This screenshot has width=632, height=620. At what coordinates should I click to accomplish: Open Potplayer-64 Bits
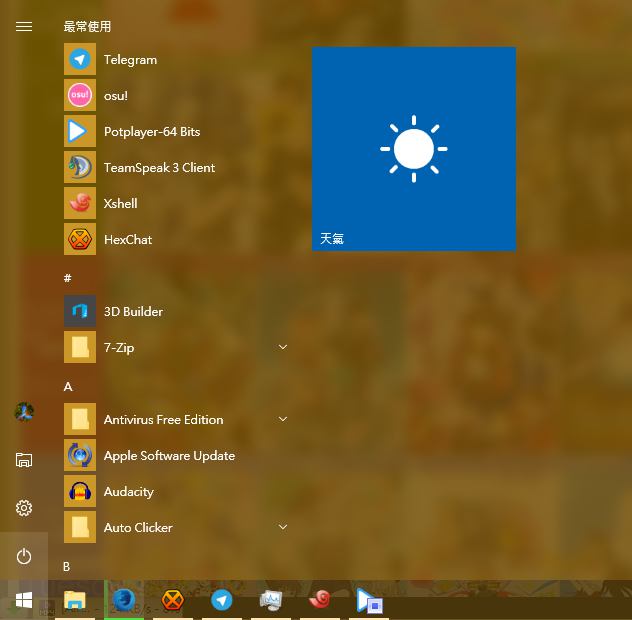pyautogui.click(x=151, y=132)
